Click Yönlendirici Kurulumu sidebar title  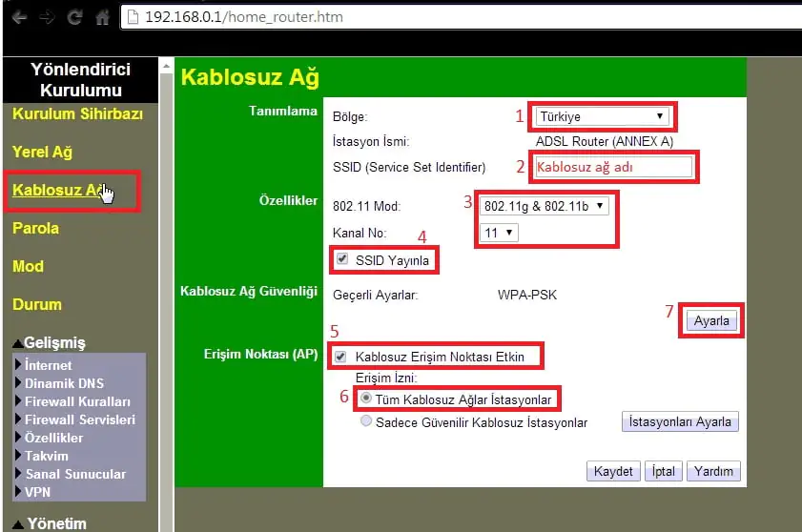(81, 80)
